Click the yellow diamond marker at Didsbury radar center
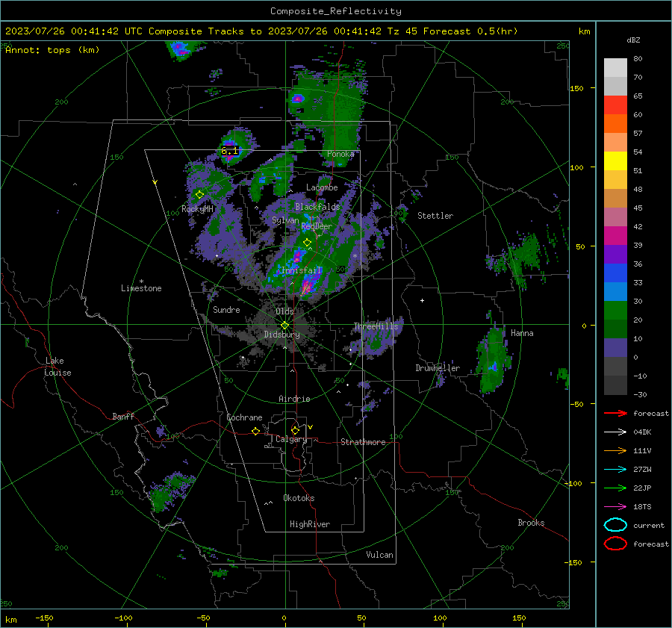This screenshot has width=672, height=628. (x=285, y=326)
